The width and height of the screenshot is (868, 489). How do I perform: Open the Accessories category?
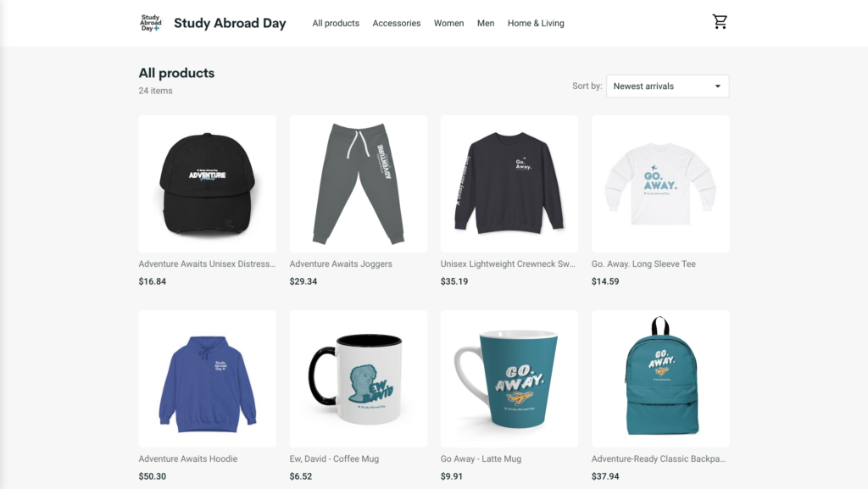(x=397, y=23)
